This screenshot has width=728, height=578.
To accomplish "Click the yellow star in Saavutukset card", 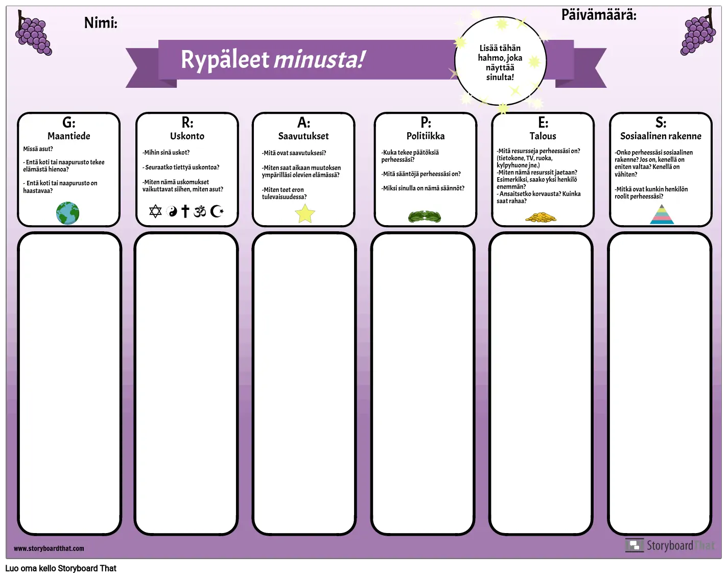I will [305, 213].
